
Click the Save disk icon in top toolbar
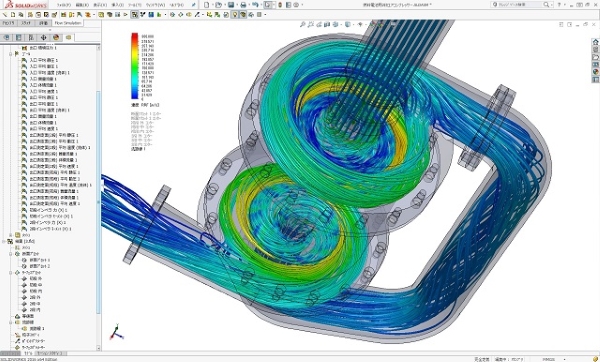(231, 5)
